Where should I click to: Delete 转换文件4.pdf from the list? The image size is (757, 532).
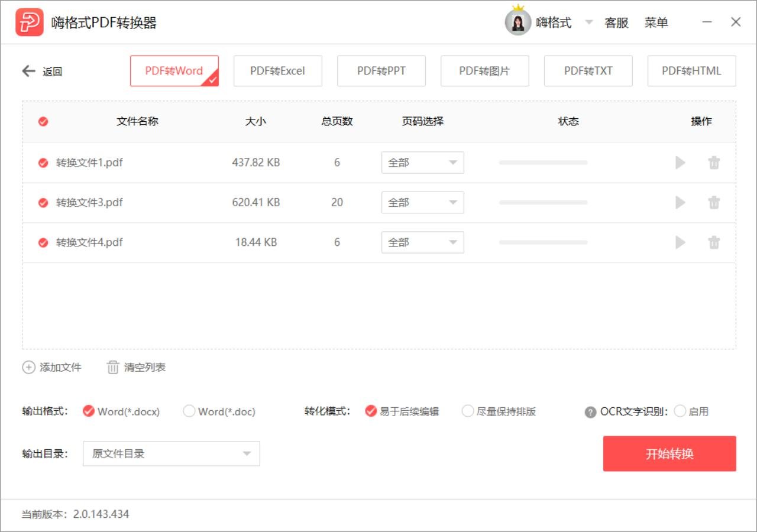[714, 242]
